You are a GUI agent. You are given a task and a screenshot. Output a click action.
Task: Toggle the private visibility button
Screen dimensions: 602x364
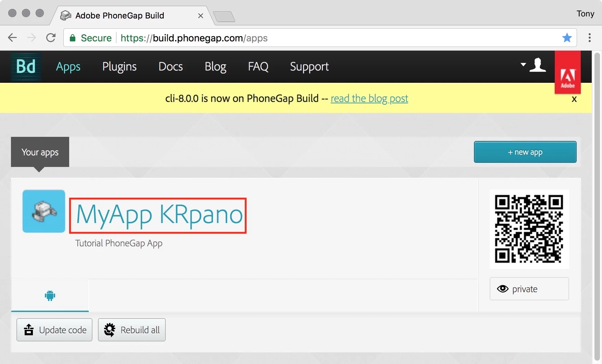click(529, 289)
